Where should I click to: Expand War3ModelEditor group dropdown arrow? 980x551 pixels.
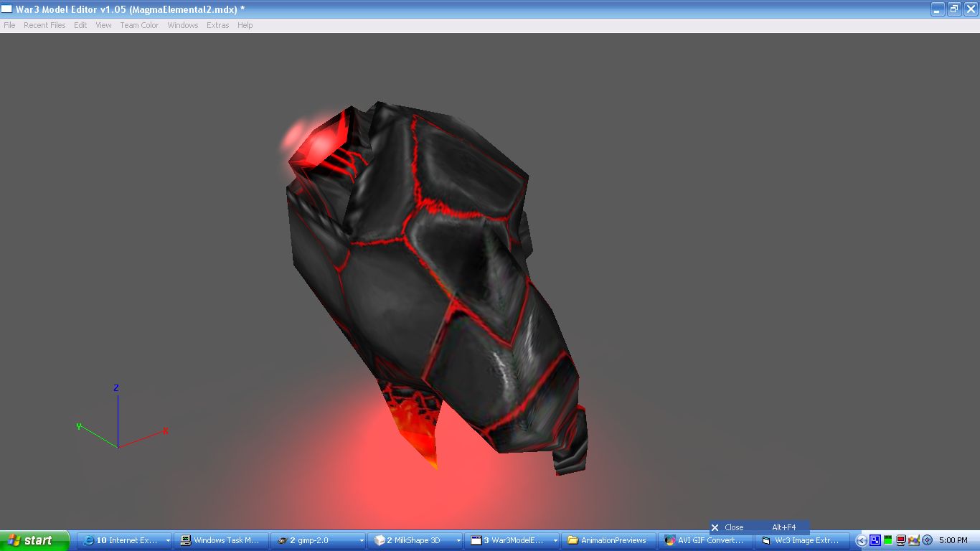pos(555,541)
